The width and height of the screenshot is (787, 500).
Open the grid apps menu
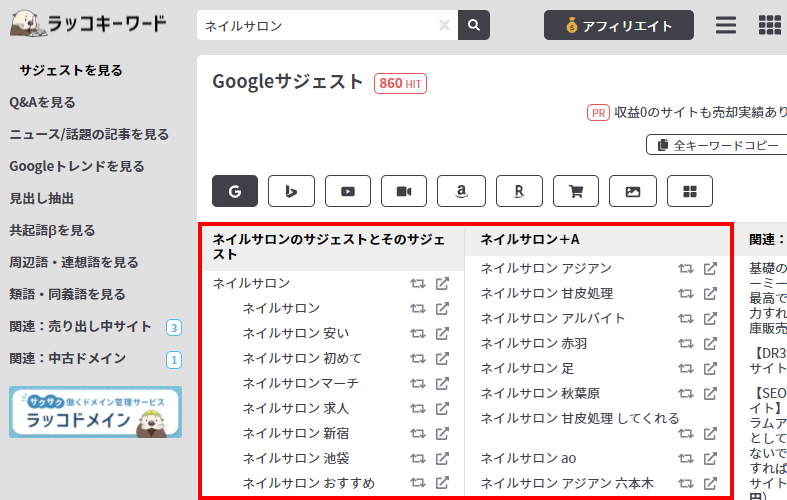(769, 25)
